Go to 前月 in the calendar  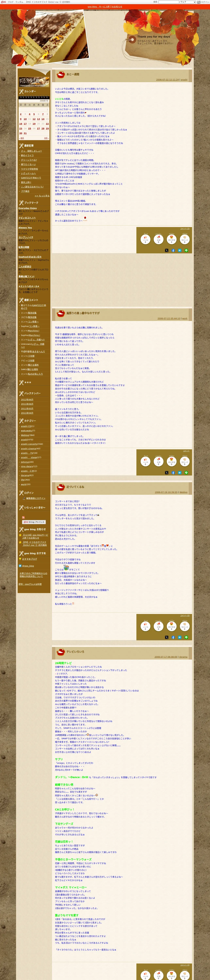click(22, 138)
